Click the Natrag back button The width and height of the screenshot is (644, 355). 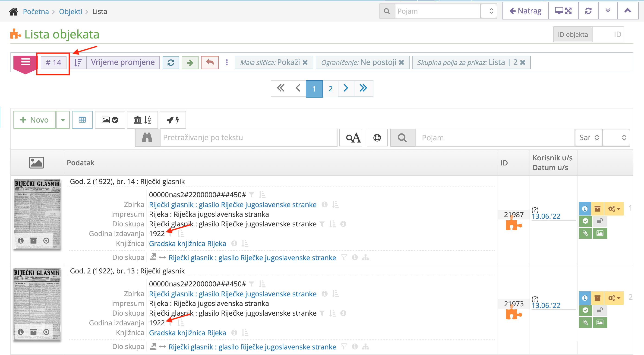click(x=525, y=11)
